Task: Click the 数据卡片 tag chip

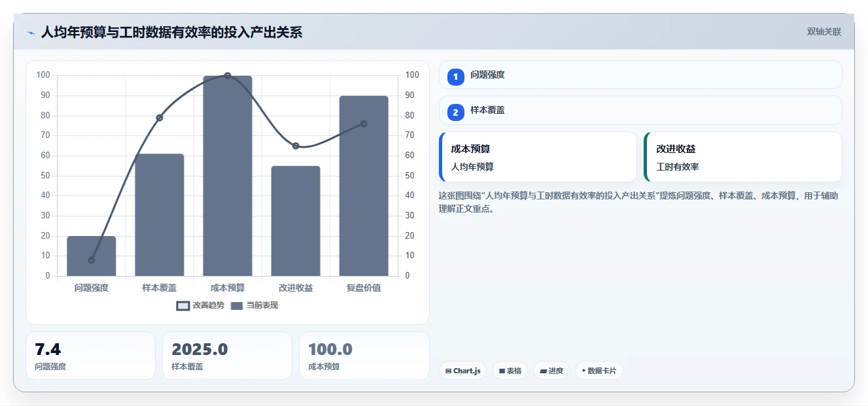Action: 599,371
